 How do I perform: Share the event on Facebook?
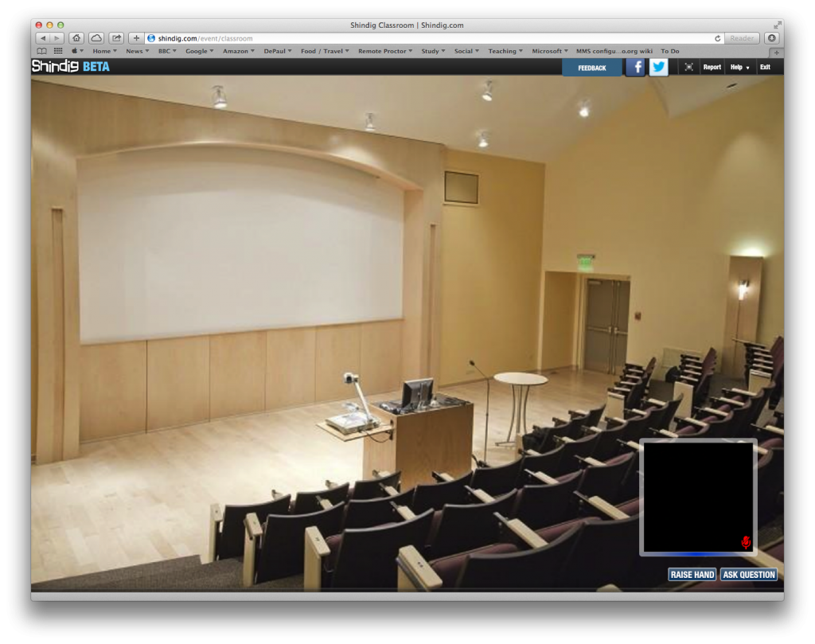point(635,68)
